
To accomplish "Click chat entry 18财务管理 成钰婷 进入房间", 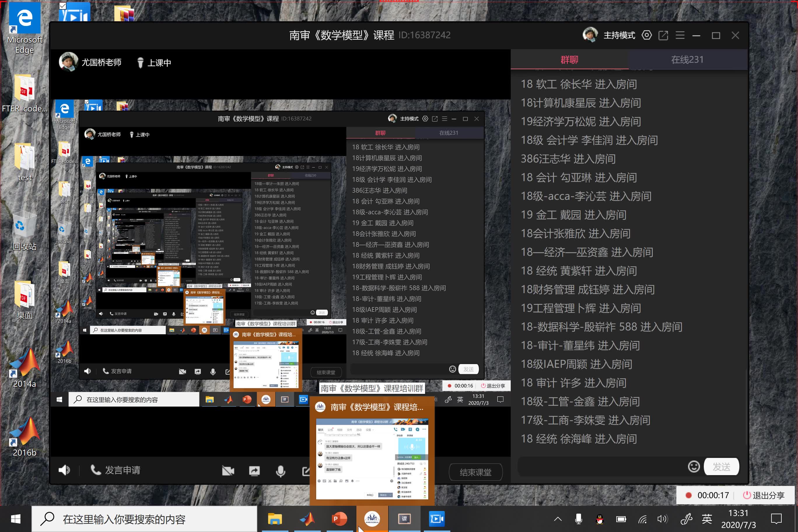I will point(588,289).
